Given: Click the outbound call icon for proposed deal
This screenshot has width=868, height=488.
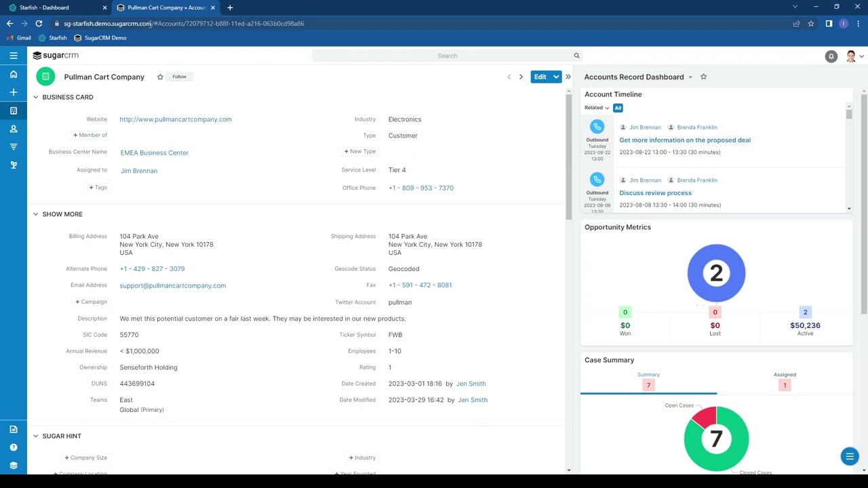Looking at the screenshot, I should tap(597, 127).
